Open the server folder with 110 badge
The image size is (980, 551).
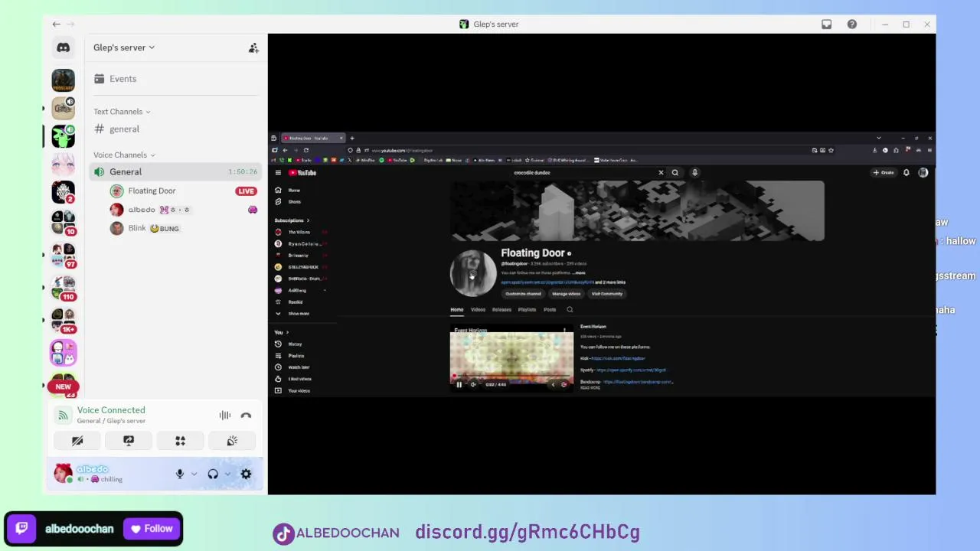pyautogui.click(x=63, y=287)
